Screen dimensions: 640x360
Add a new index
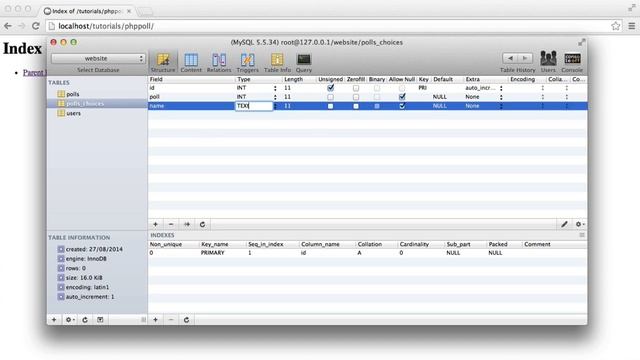pos(156,320)
